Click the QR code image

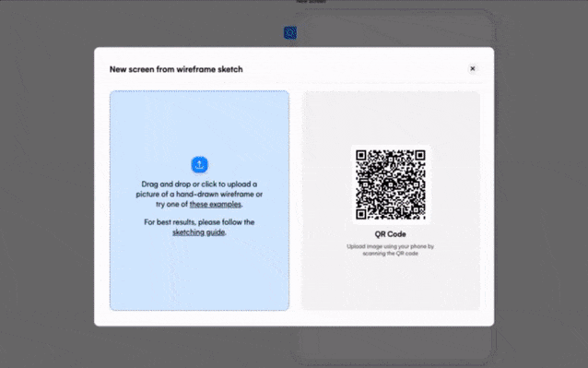pyautogui.click(x=391, y=184)
